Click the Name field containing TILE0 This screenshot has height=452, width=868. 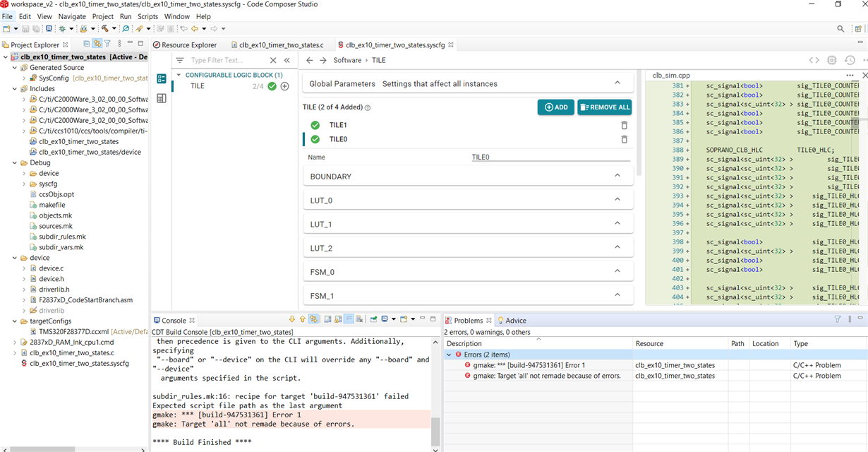point(550,157)
